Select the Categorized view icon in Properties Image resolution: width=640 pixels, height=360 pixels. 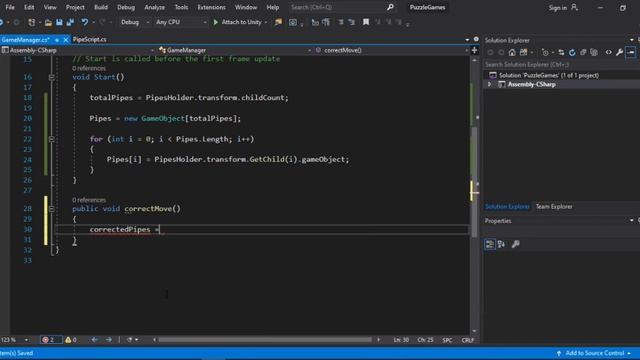click(x=490, y=244)
